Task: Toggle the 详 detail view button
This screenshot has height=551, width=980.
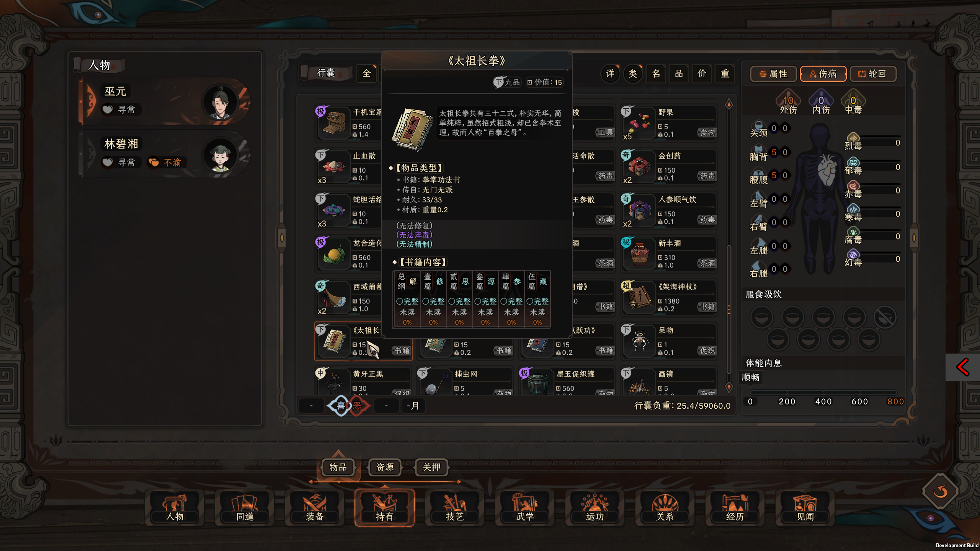Action: 610,73
